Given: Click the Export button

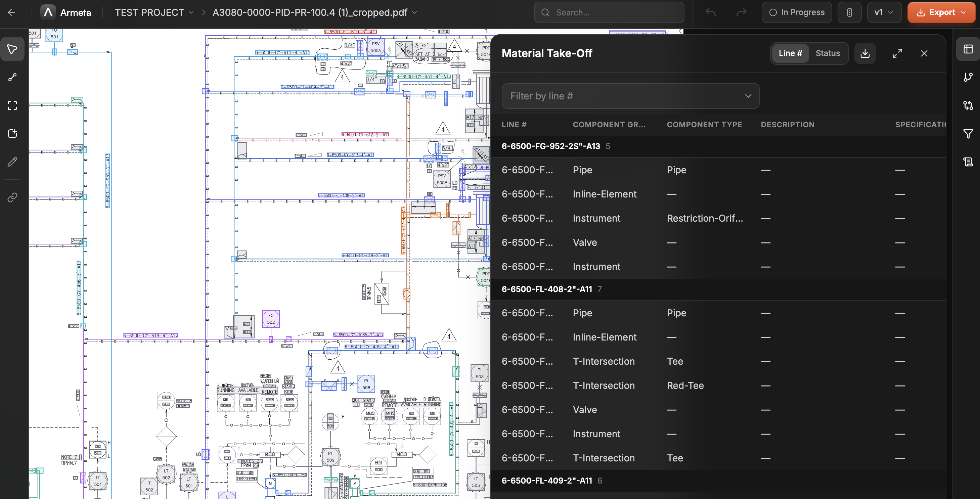Looking at the screenshot, I should pyautogui.click(x=941, y=12).
